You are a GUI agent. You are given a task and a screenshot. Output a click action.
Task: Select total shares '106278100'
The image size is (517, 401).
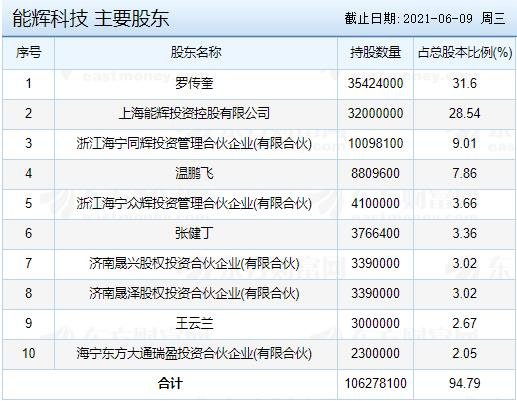pos(375,383)
